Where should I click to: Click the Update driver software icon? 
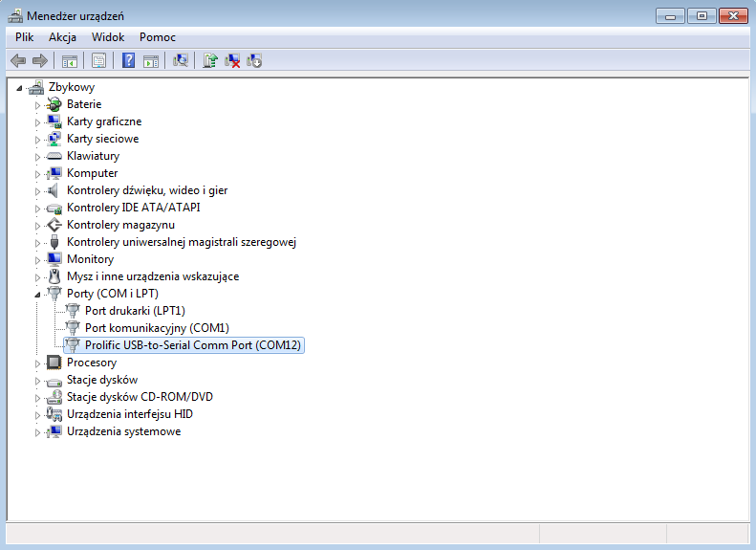click(x=210, y=61)
